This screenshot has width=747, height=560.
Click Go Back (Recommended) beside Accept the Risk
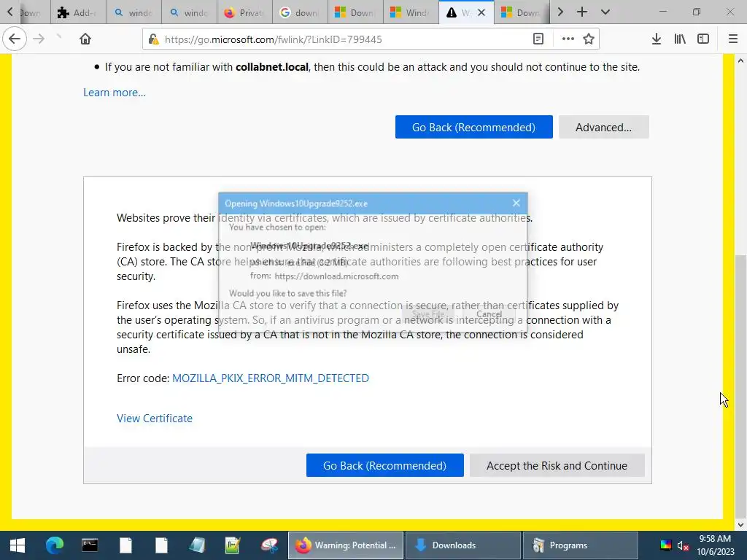click(x=384, y=465)
